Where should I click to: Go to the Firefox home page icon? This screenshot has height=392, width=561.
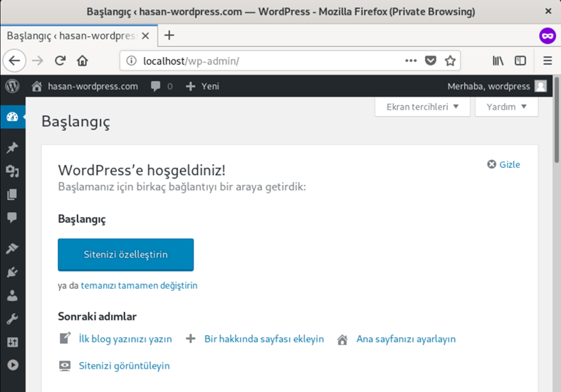pyautogui.click(x=83, y=60)
